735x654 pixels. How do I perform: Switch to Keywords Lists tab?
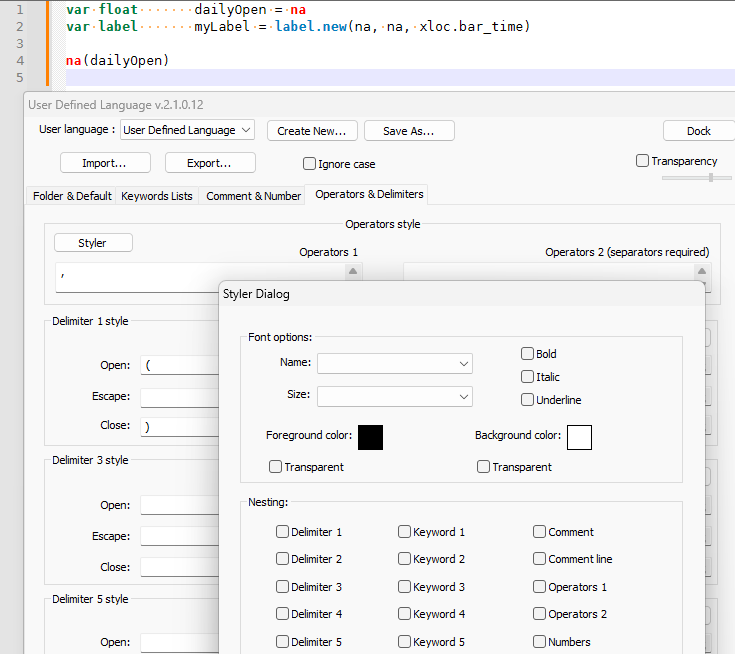157,196
